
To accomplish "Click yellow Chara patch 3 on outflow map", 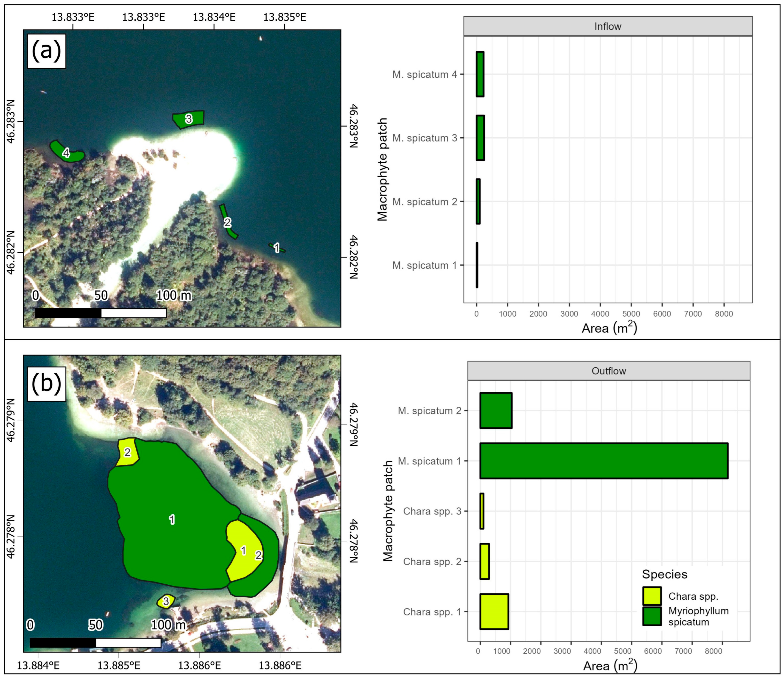I will tap(166, 601).
